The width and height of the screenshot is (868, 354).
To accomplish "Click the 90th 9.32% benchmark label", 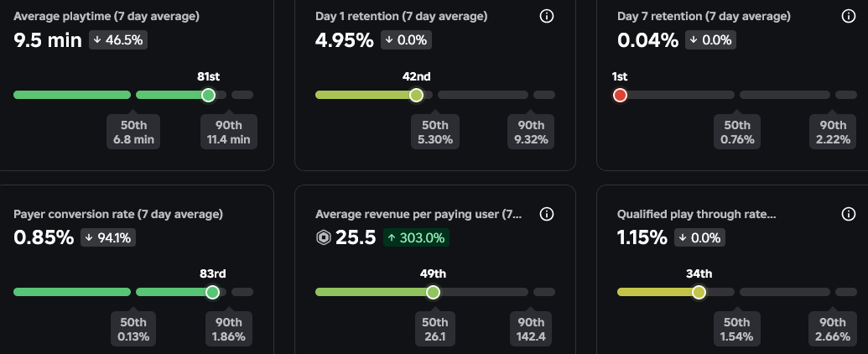I will 533,132.
